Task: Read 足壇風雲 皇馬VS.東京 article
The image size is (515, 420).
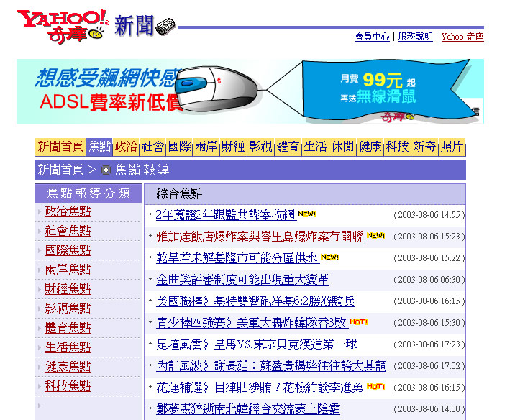Action: pyautogui.click(x=257, y=344)
